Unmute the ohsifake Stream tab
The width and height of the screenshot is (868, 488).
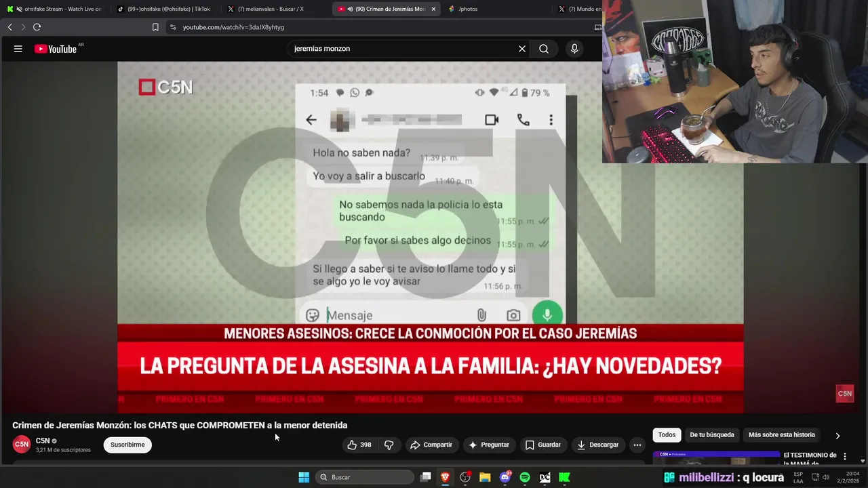pyautogui.click(x=18, y=9)
